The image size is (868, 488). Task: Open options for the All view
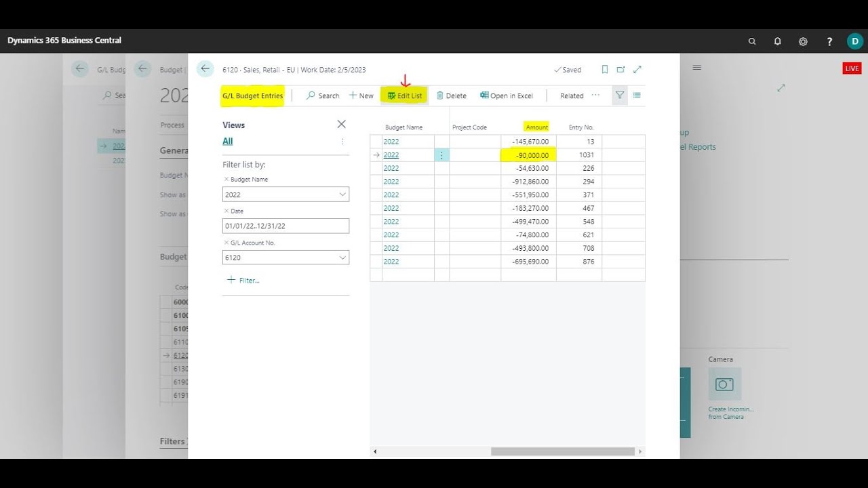click(342, 141)
